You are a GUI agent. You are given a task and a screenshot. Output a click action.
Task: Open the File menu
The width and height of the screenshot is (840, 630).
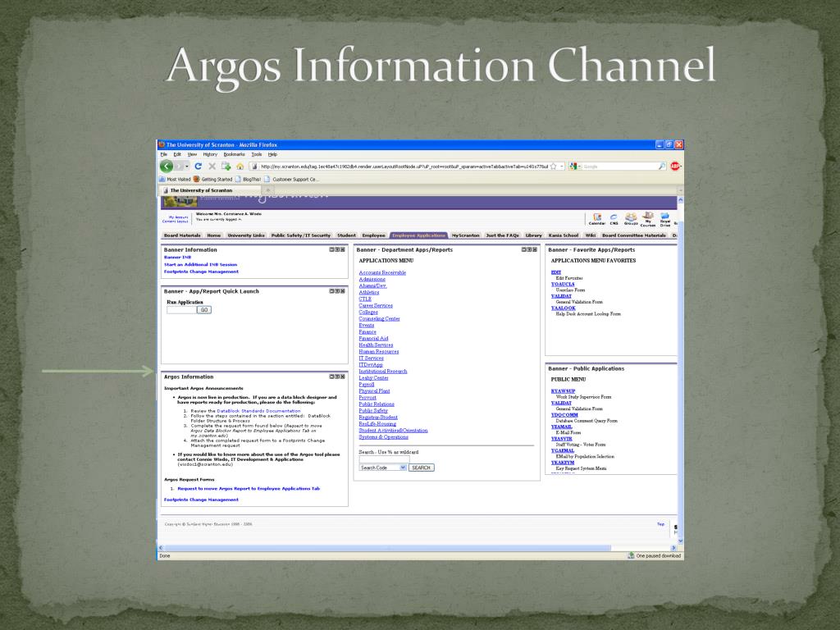click(x=164, y=154)
